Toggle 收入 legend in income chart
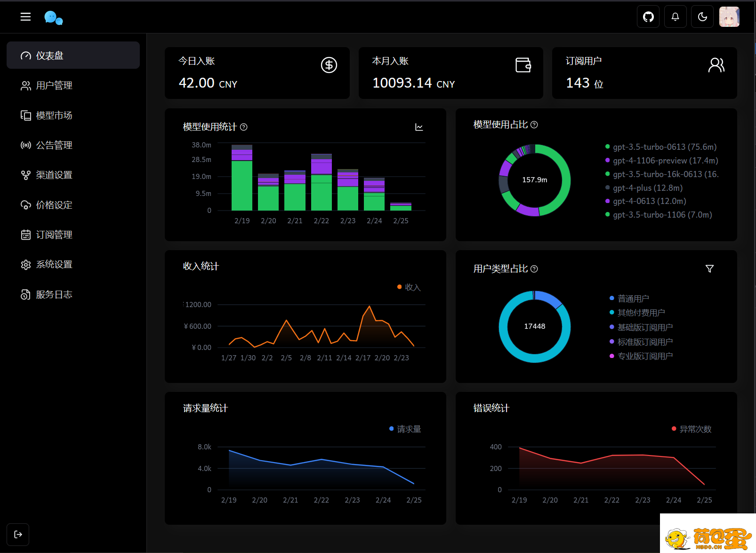The image size is (756, 553). (409, 287)
